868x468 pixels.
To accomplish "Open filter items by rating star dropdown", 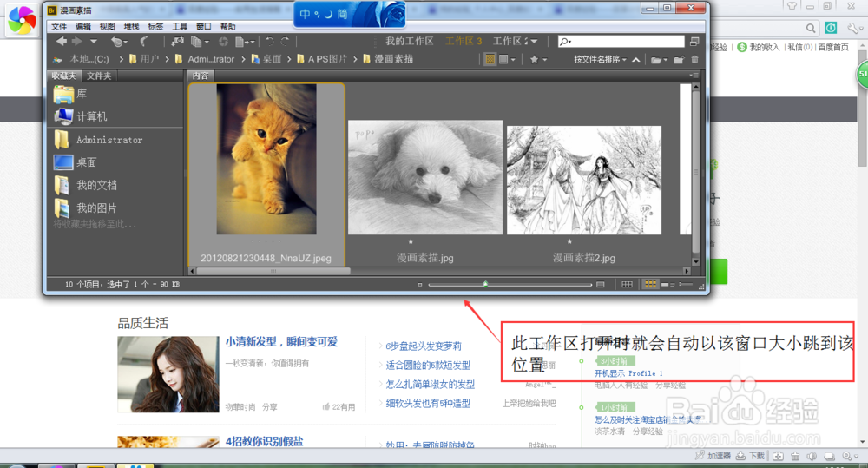I will [538, 59].
